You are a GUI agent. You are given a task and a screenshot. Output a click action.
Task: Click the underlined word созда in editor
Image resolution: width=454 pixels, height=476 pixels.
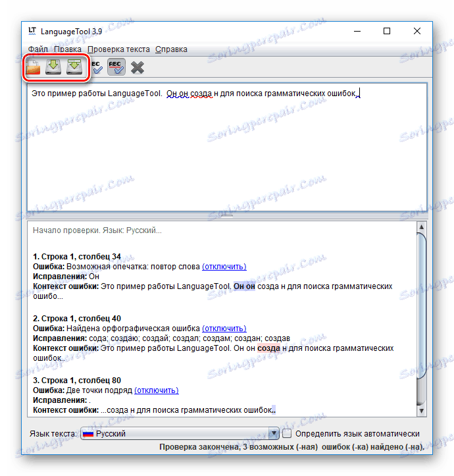[201, 93]
